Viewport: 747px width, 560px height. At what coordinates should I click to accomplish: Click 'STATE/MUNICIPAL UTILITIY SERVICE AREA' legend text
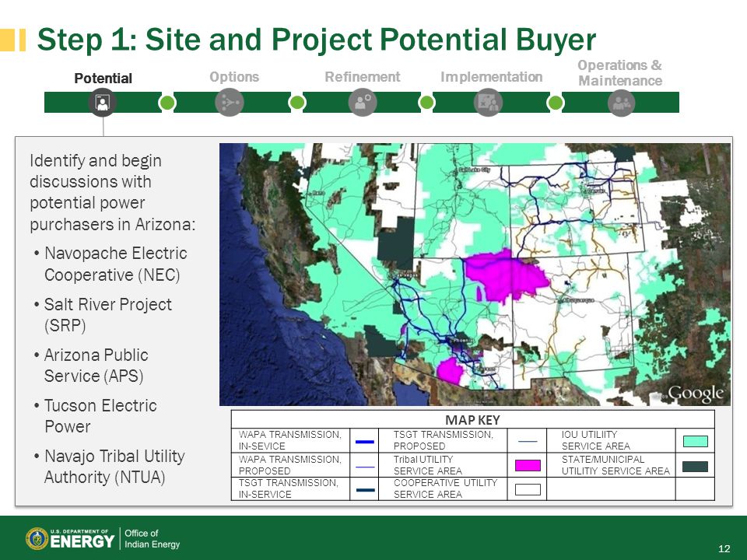click(615, 465)
